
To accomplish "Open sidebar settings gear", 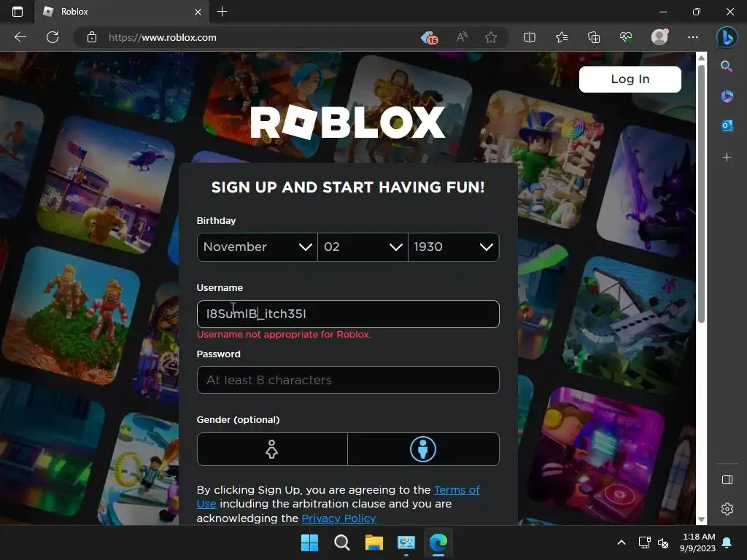I will pos(727,509).
